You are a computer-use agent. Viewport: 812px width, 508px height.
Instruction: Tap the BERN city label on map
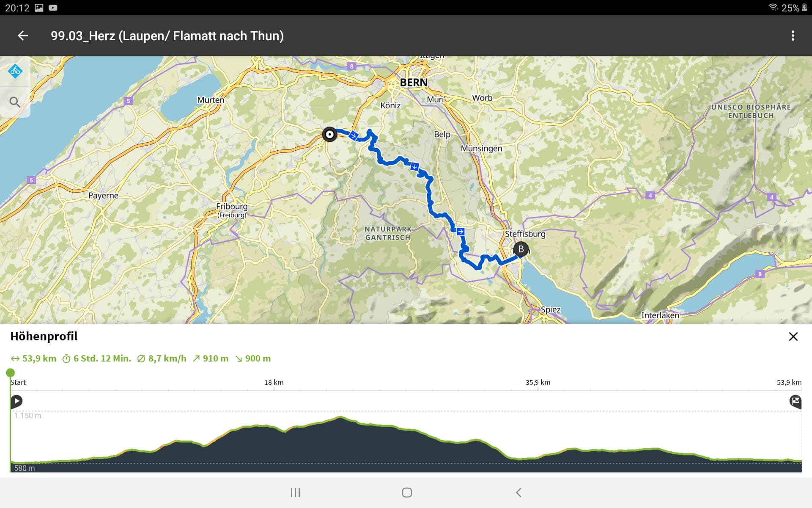click(x=414, y=83)
